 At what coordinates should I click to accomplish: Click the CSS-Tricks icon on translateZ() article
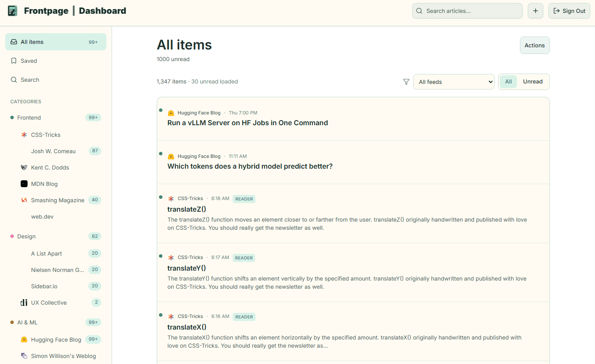pos(171,198)
